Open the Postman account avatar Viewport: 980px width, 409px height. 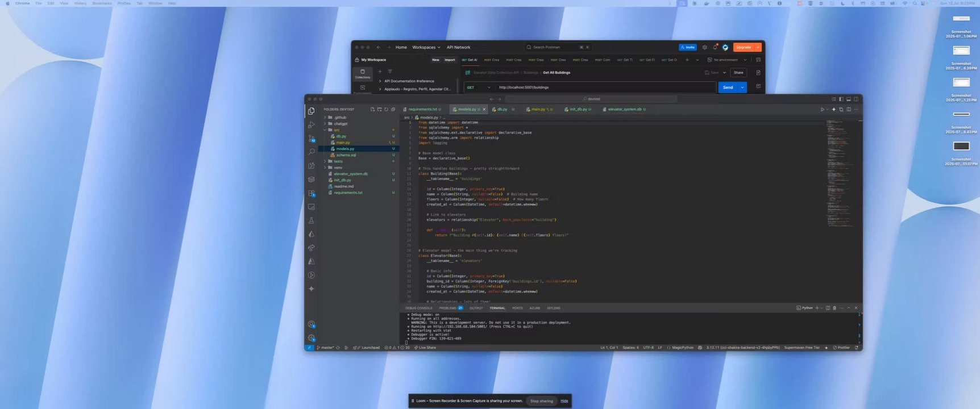tap(725, 47)
